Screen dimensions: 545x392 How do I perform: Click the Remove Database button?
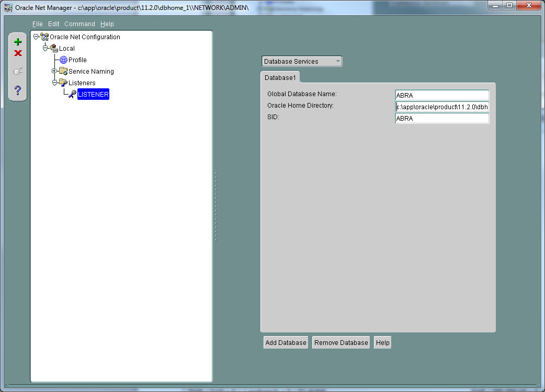click(x=341, y=343)
